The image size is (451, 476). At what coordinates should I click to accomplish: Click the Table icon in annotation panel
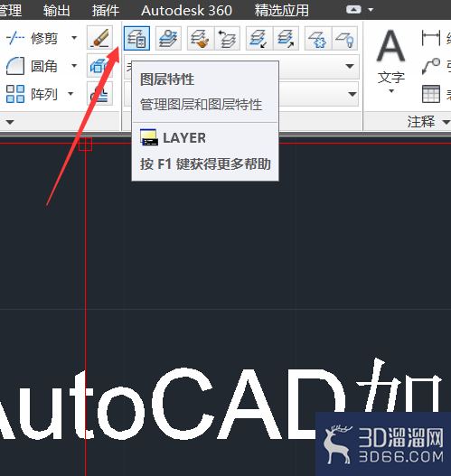pyautogui.click(x=431, y=94)
